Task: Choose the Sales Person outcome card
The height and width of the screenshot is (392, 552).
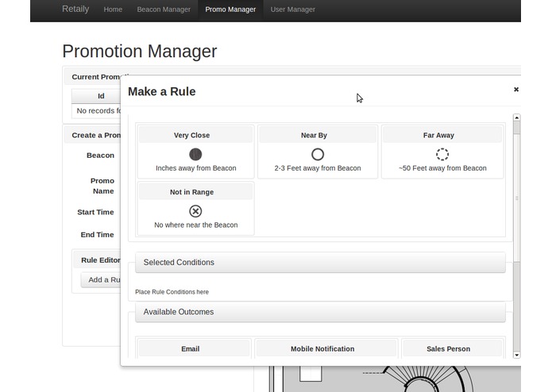Action: point(452,349)
